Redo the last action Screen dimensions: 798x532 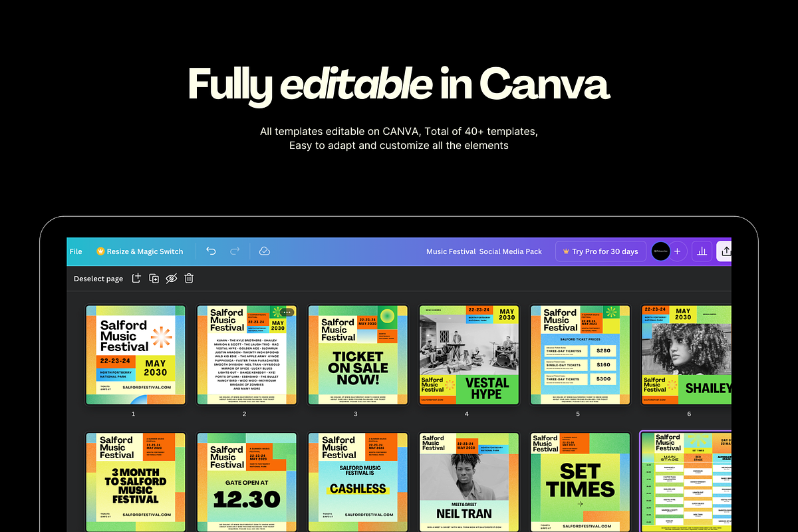(x=235, y=251)
